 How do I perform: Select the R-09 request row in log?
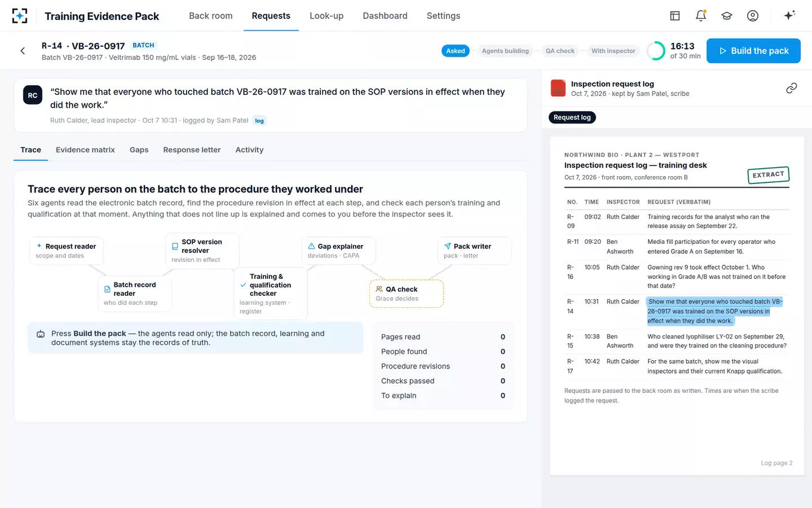tap(677, 221)
